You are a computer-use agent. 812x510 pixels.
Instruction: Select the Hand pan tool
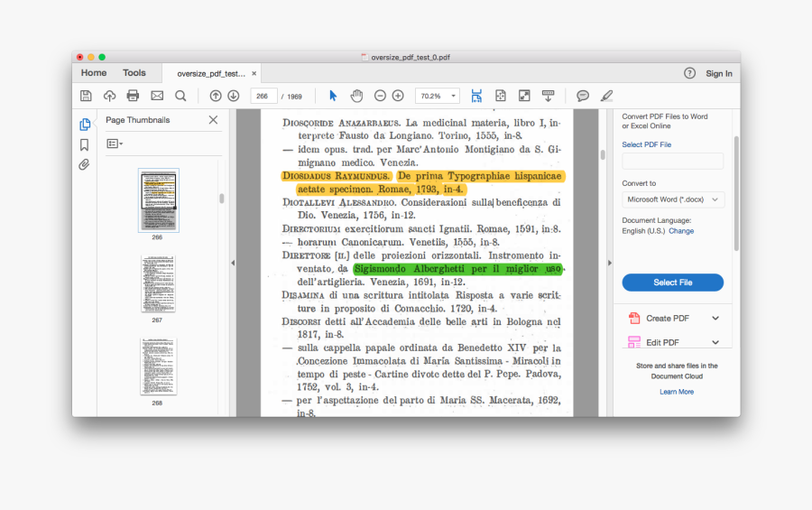[x=356, y=96]
